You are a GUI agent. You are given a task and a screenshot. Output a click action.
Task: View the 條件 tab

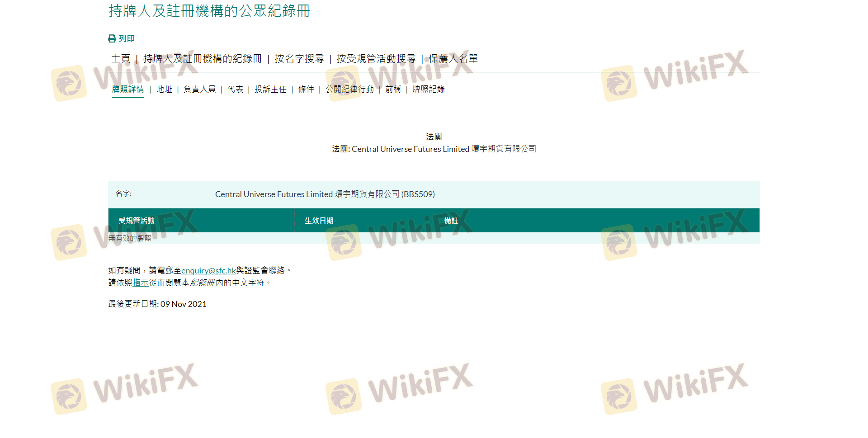tap(306, 89)
